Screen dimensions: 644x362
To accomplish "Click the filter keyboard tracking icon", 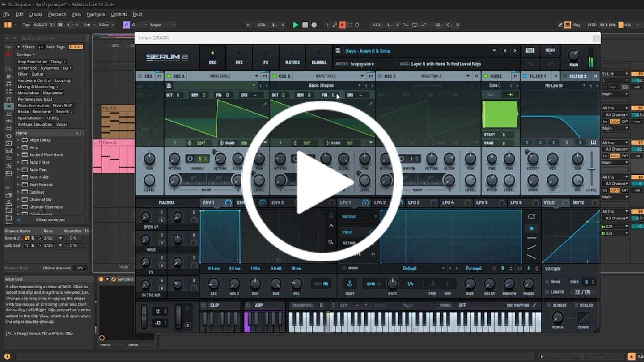I will [593, 143].
